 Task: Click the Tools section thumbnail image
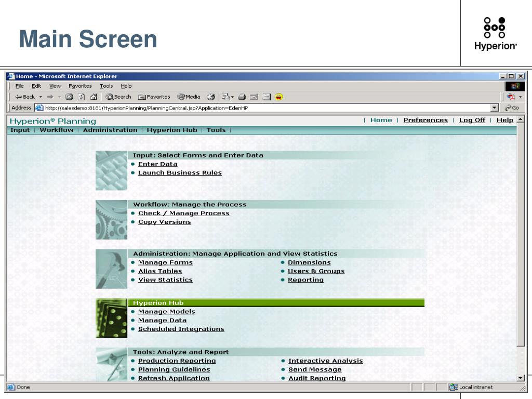112,365
